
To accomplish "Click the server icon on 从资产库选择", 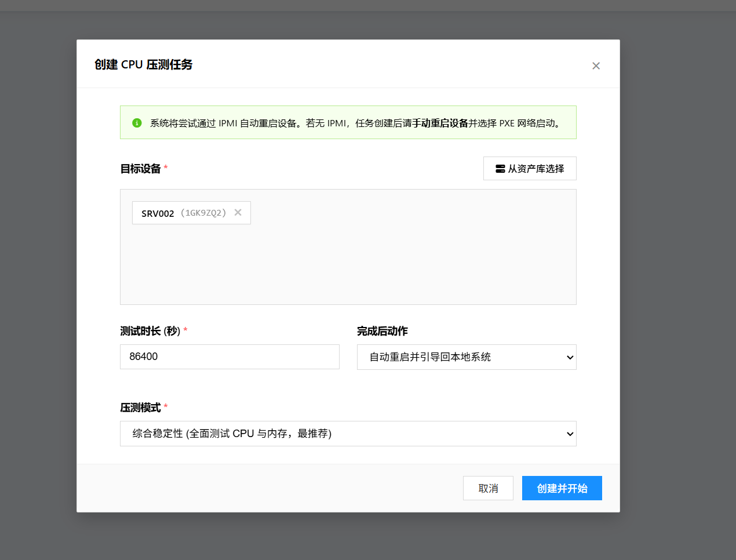I will [x=500, y=169].
